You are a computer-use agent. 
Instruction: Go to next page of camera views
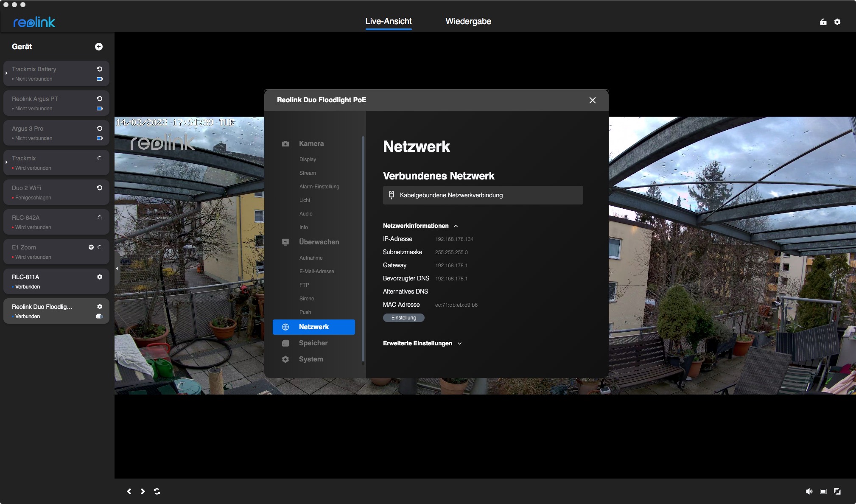click(143, 491)
